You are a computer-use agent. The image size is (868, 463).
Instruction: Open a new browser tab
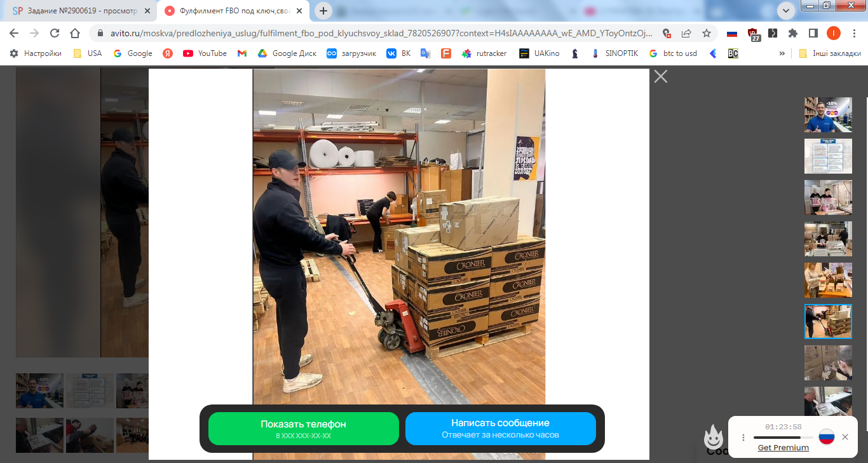coord(323,11)
